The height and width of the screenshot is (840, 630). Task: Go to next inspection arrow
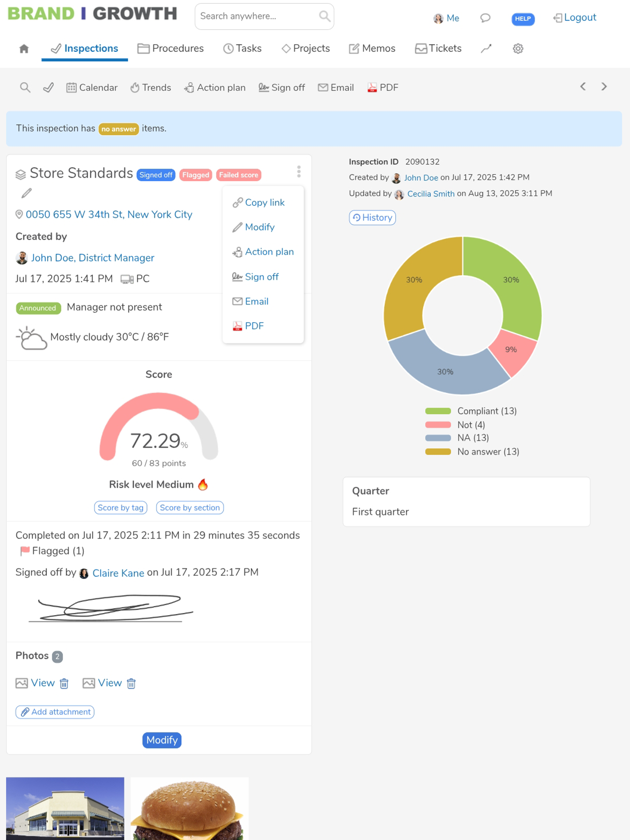[604, 87]
